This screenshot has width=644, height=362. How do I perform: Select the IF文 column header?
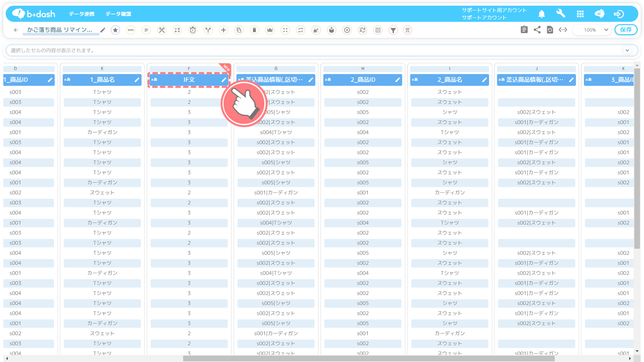click(189, 80)
